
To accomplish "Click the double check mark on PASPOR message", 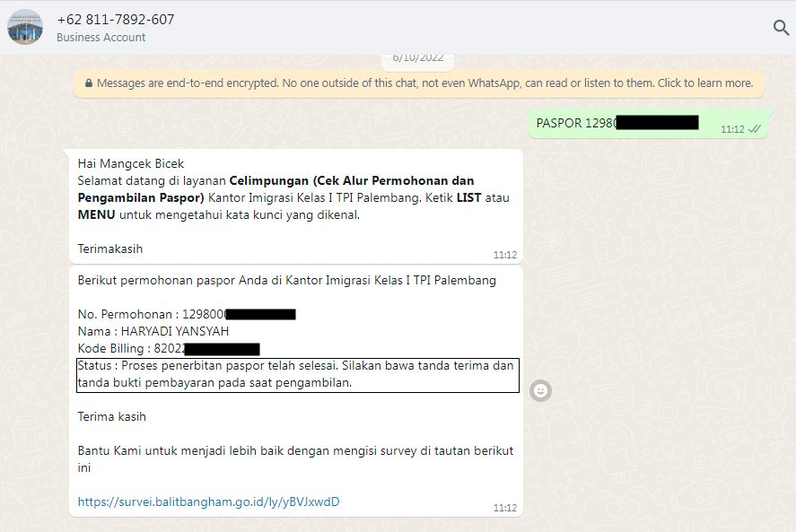I will coord(755,129).
